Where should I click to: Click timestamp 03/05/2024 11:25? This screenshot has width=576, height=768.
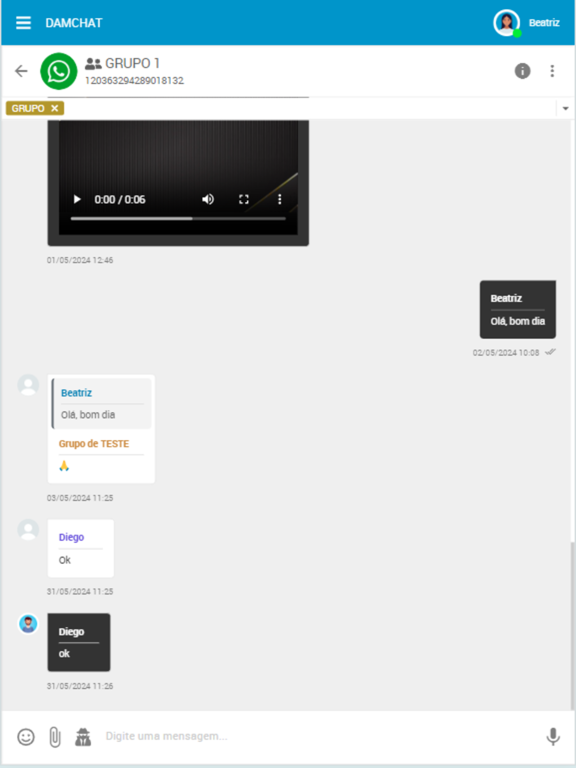(x=80, y=498)
